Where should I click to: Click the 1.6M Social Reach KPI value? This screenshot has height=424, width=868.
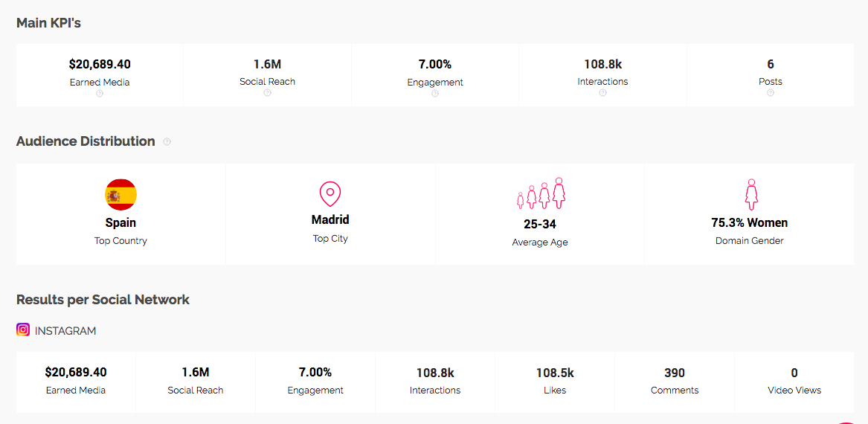point(267,65)
